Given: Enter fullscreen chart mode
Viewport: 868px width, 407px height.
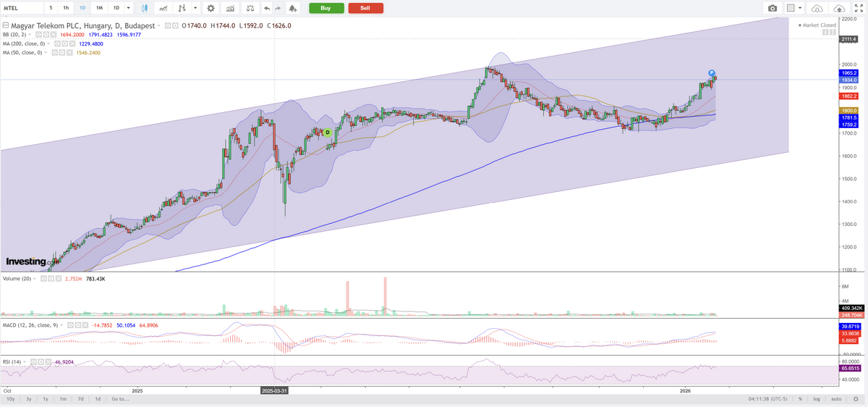Looking at the screenshot, I should pos(859,8).
